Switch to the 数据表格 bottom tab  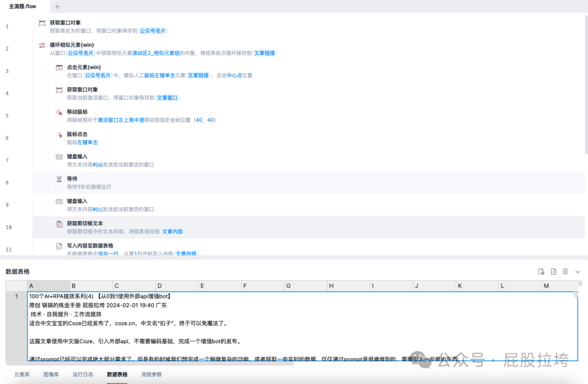pyautogui.click(x=117, y=374)
